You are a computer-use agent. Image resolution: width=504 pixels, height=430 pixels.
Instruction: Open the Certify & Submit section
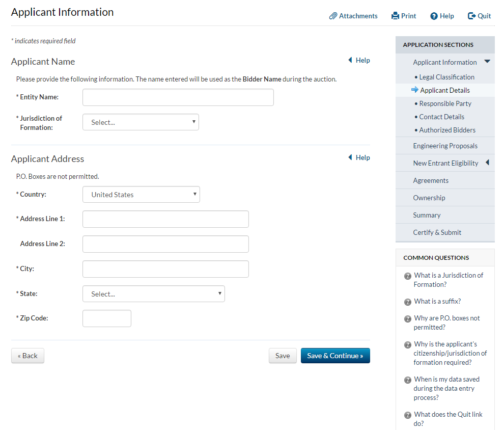coord(437,232)
